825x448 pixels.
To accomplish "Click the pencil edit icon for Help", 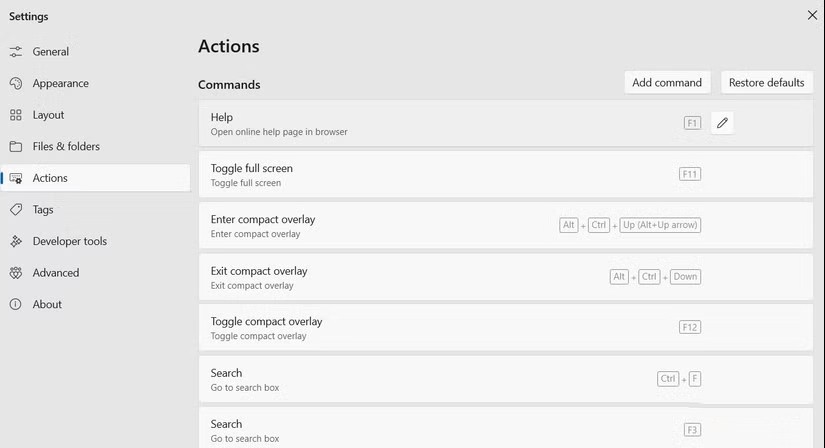I will (x=722, y=123).
